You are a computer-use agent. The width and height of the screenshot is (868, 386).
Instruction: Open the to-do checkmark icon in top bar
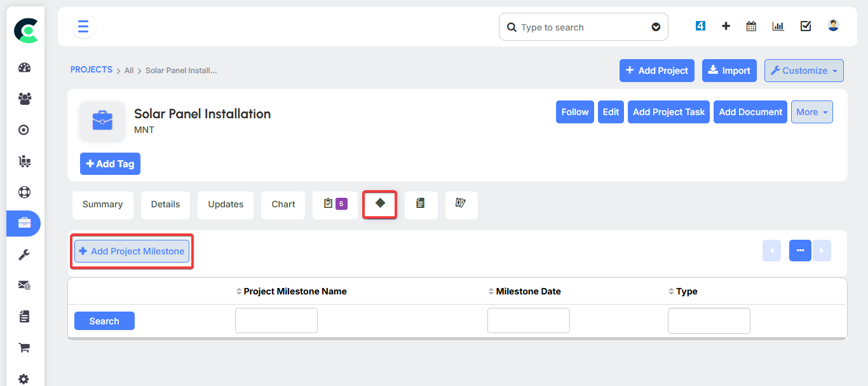pos(806,26)
